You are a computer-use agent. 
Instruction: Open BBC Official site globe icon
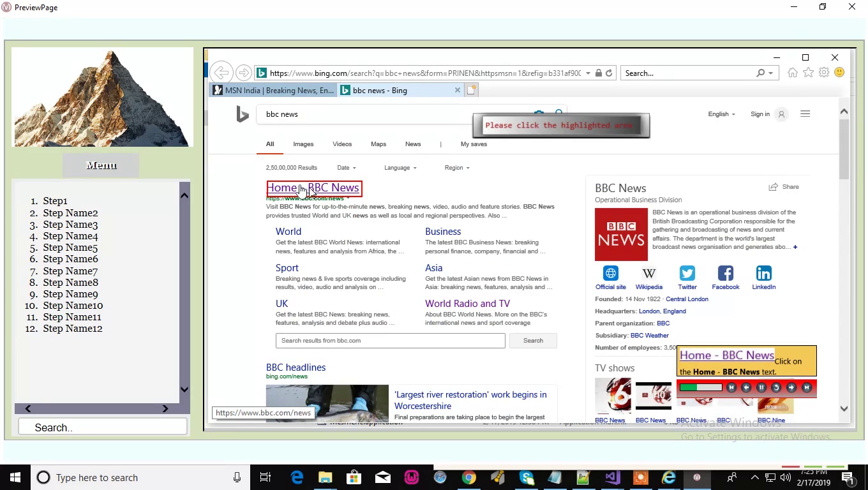click(x=611, y=274)
